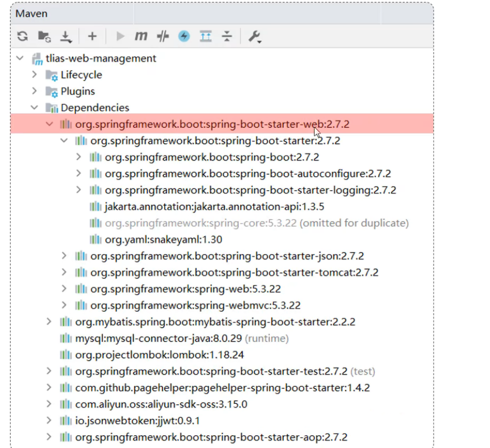The width and height of the screenshot is (490, 448).
Task: Select org.yaml:snakeyaml:1.30 dependency
Action: coord(164,240)
